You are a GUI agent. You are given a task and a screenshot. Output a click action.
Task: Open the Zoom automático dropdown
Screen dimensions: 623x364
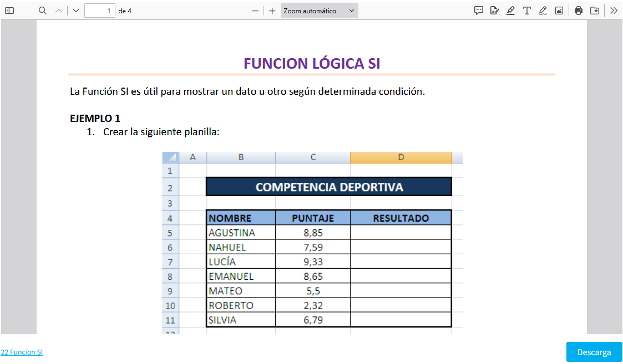coord(319,11)
